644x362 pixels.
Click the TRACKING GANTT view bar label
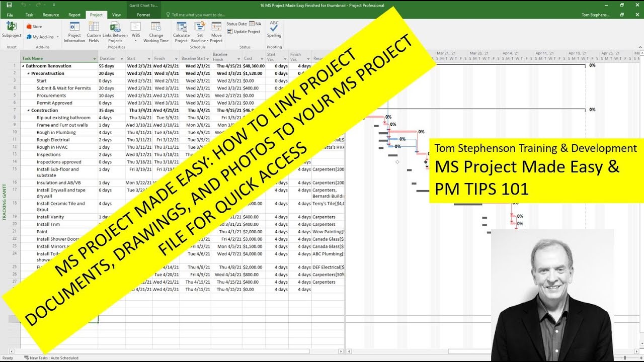click(x=5, y=202)
